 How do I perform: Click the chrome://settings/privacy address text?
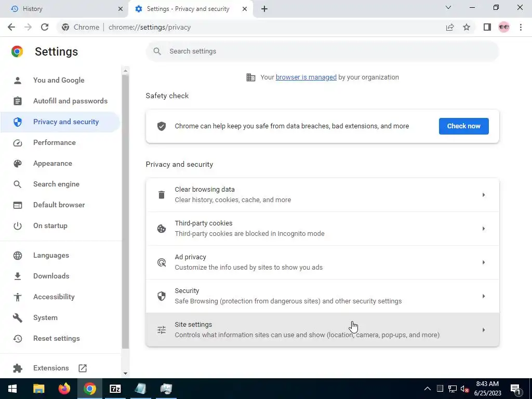[x=150, y=27]
